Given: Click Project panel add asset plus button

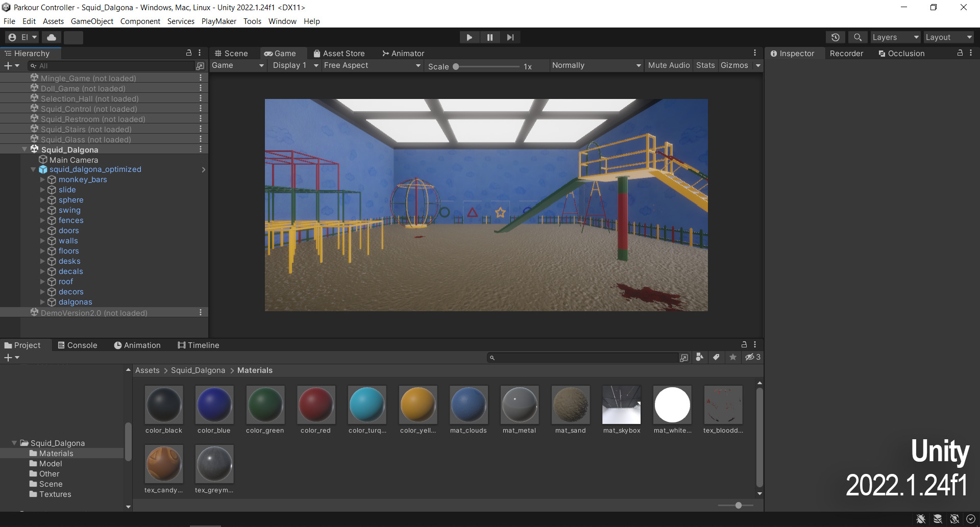Looking at the screenshot, I should coord(11,358).
